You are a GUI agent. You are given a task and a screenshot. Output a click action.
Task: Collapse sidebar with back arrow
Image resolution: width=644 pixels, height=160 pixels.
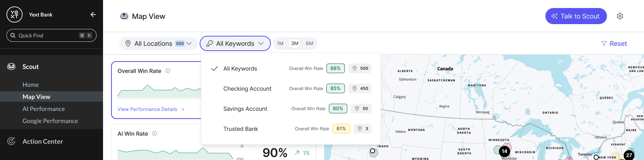click(x=93, y=14)
